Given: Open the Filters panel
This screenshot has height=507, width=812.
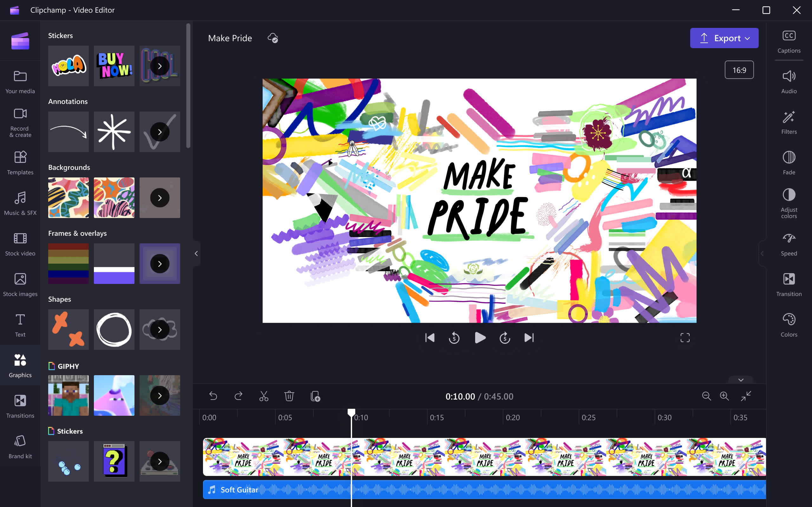Looking at the screenshot, I should point(789,122).
